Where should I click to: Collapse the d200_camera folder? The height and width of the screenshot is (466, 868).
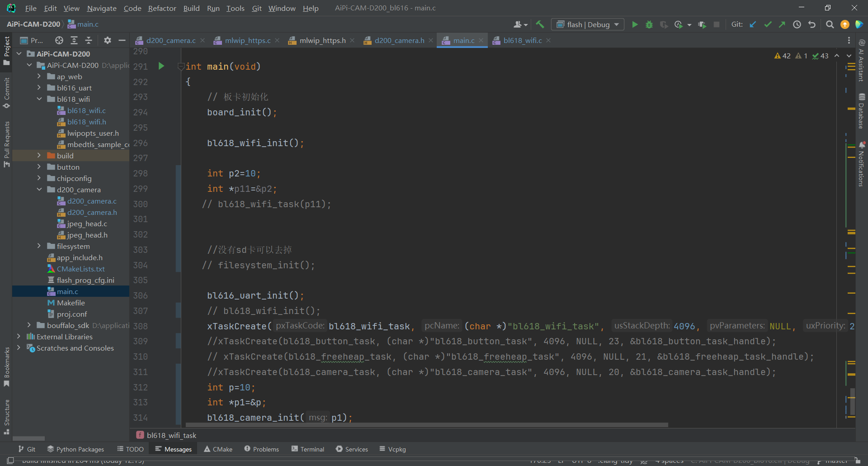(x=39, y=190)
